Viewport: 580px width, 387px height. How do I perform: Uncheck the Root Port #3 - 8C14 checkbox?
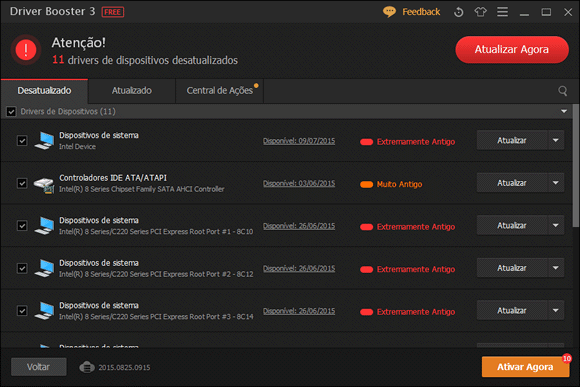click(x=22, y=311)
